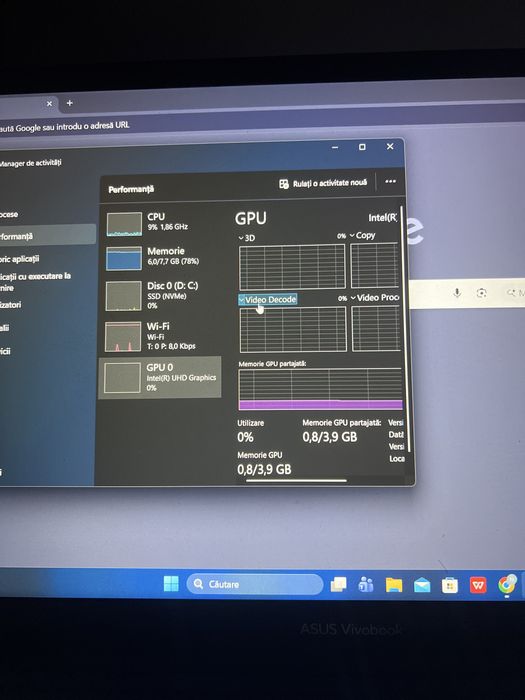Click the Utilizare 0% value
The width and height of the screenshot is (525, 700).
pos(246,437)
